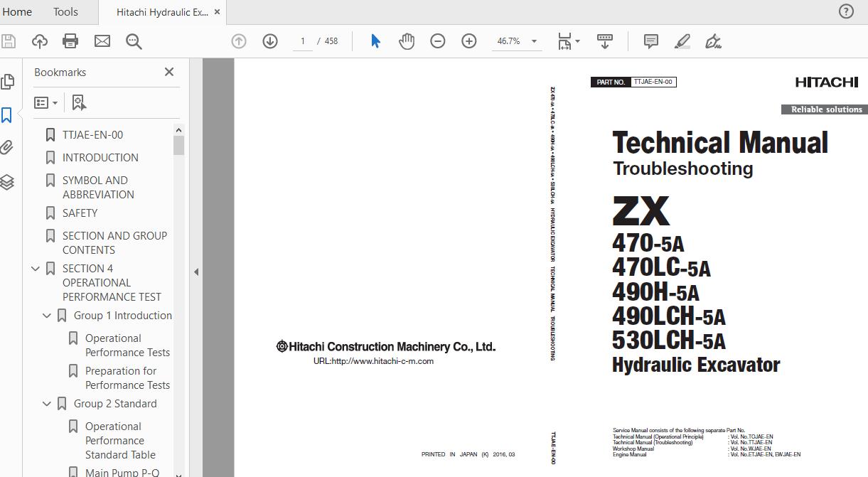Open the INTRODUCTION bookmark
The height and width of the screenshot is (477, 868).
click(100, 158)
